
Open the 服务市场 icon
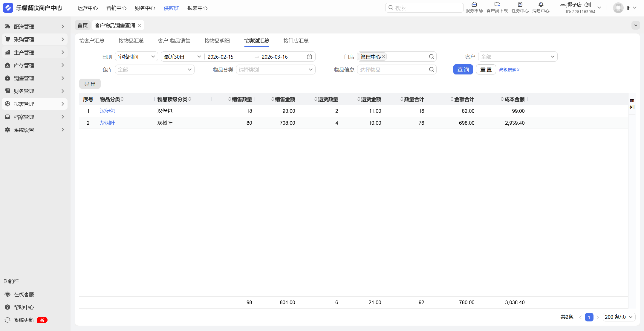pos(474,5)
